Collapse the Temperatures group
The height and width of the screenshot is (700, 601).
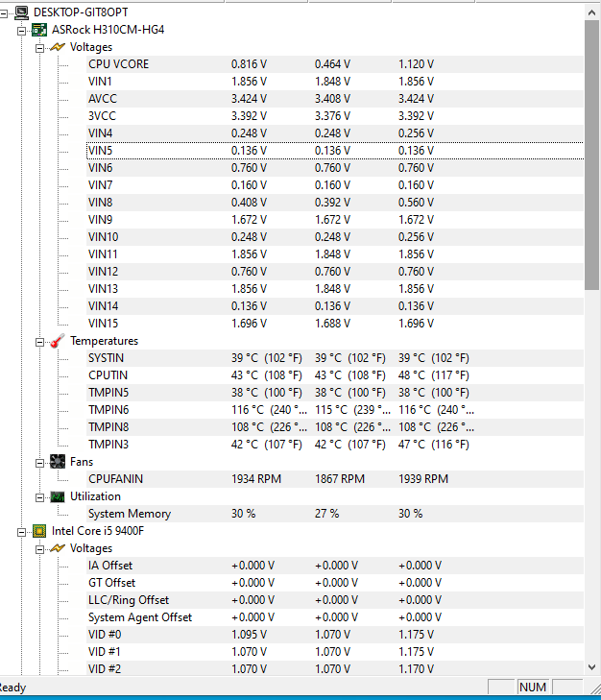tap(39, 343)
